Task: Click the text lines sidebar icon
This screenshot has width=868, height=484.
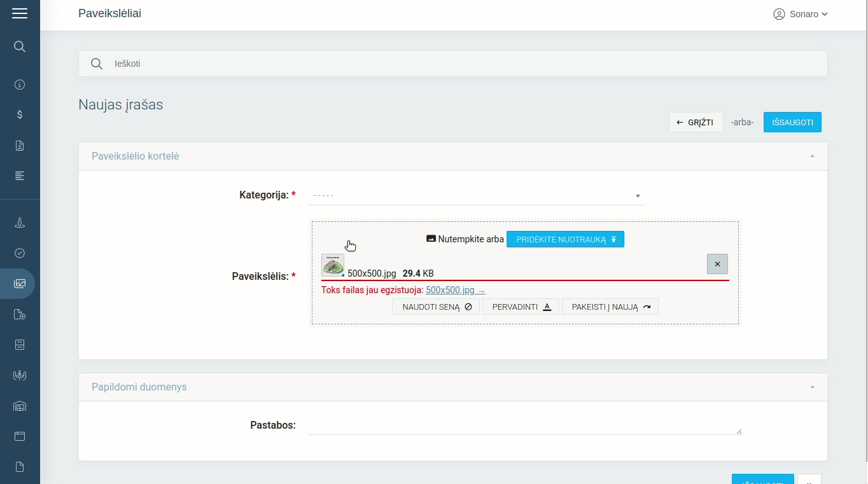Action: [x=20, y=176]
